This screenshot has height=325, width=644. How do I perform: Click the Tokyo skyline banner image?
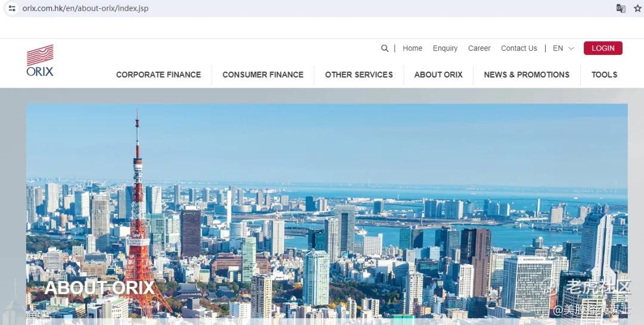[x=327, y=212]
